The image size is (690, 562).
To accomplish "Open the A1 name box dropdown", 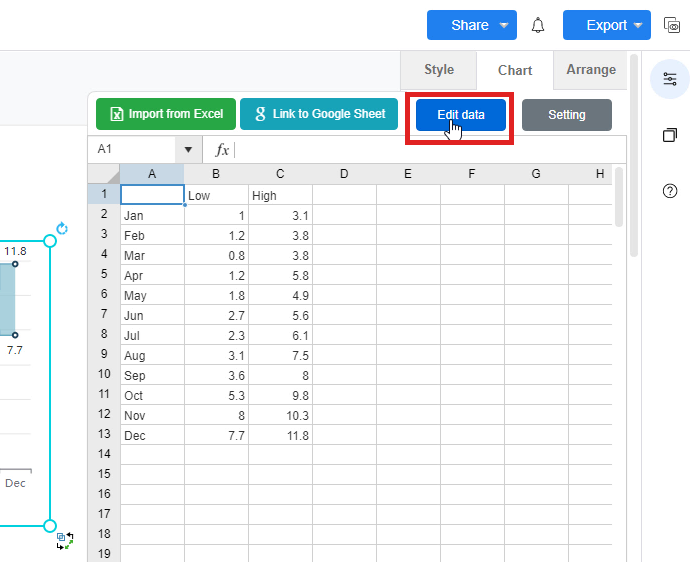I will coord(188,149).
